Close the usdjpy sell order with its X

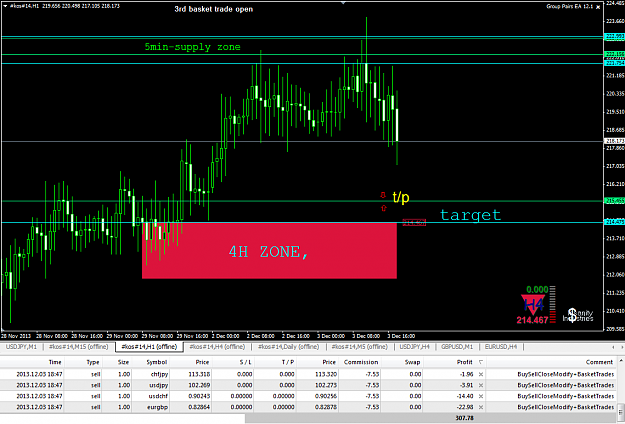[x=481, y=385]
